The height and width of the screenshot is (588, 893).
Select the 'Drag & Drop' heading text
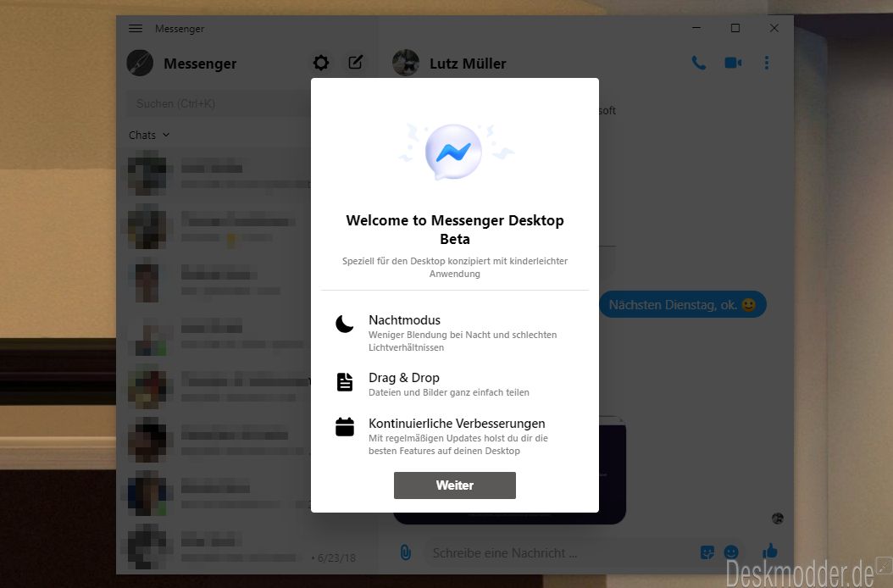404,378
